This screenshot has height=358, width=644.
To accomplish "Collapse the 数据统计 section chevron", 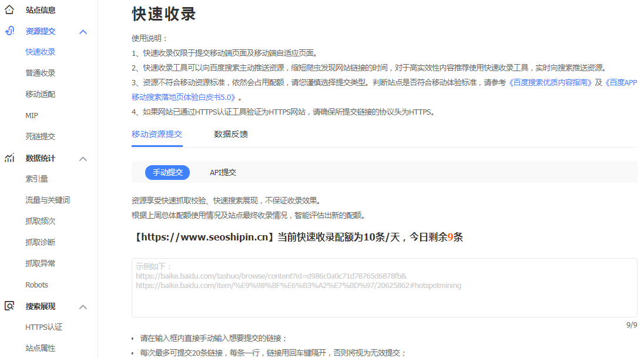I will click(x=83, y=159).
